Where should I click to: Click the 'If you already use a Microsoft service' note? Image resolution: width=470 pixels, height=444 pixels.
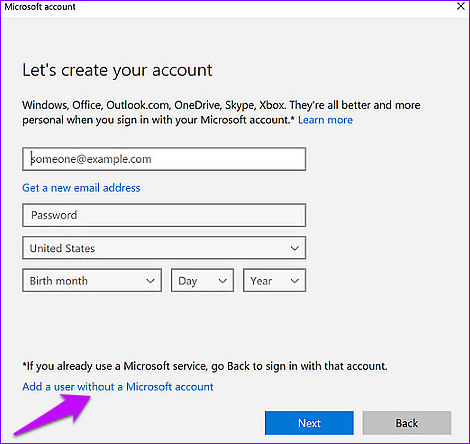(x=205, y=366)
